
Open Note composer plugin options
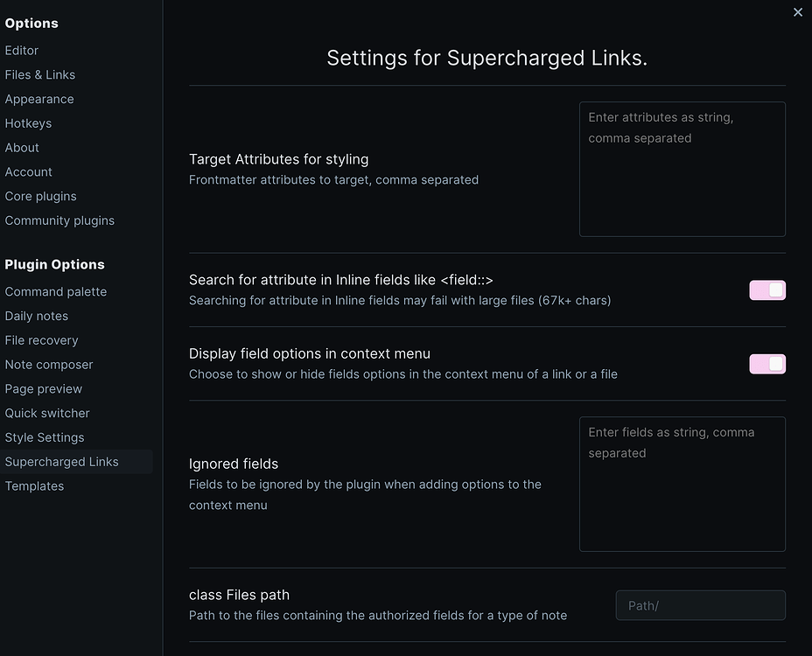[x=49, y=365]
